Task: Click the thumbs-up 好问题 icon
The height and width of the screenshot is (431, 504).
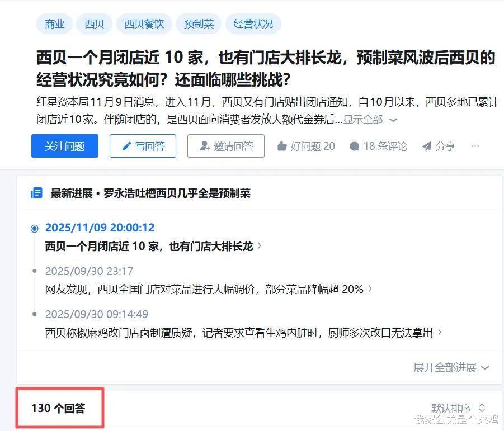Action: 282,146
